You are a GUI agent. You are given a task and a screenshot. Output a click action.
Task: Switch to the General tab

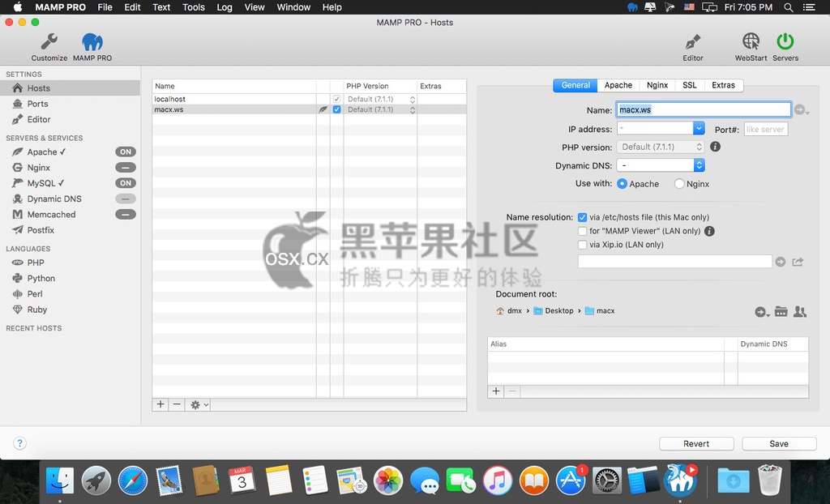tap(575, 85)
